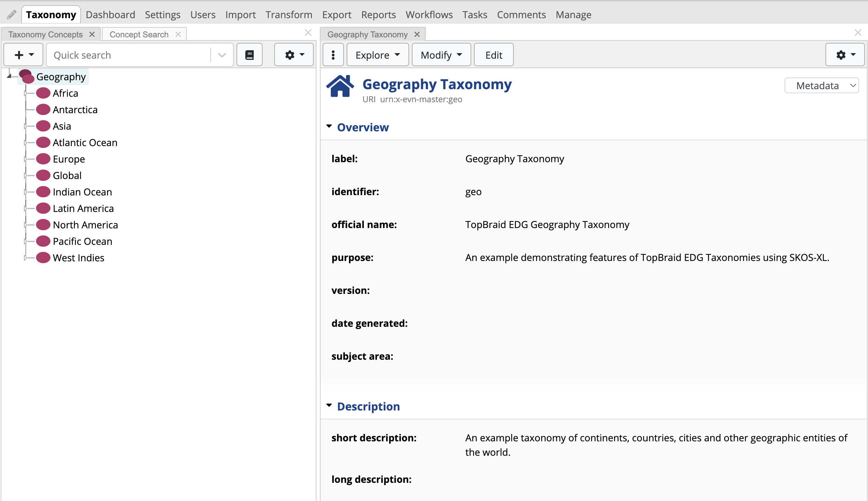Open the Workflows menu
The image size is (868, 501).
coord(429,14)
